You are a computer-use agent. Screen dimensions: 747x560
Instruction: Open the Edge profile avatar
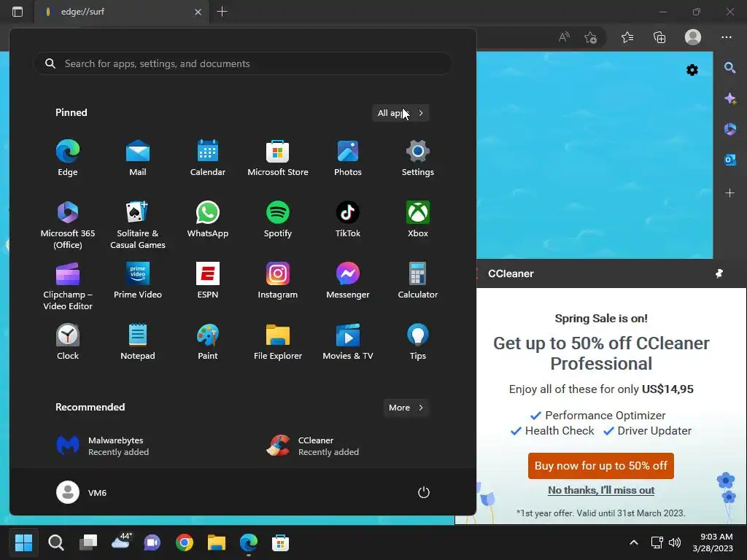pos(693,37)
